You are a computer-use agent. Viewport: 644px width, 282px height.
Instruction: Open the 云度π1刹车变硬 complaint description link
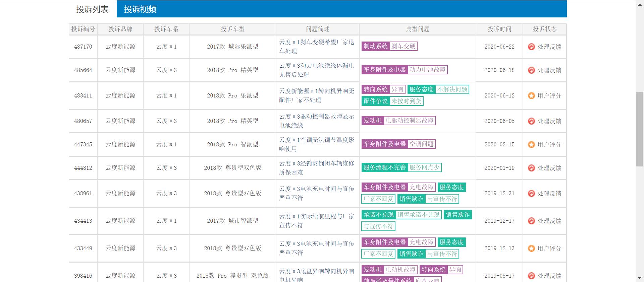[317, 47]
